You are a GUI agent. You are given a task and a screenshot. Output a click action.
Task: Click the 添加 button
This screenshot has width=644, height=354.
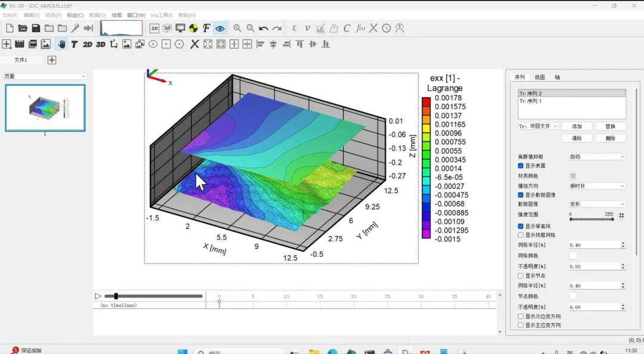[x=577, y=126]
